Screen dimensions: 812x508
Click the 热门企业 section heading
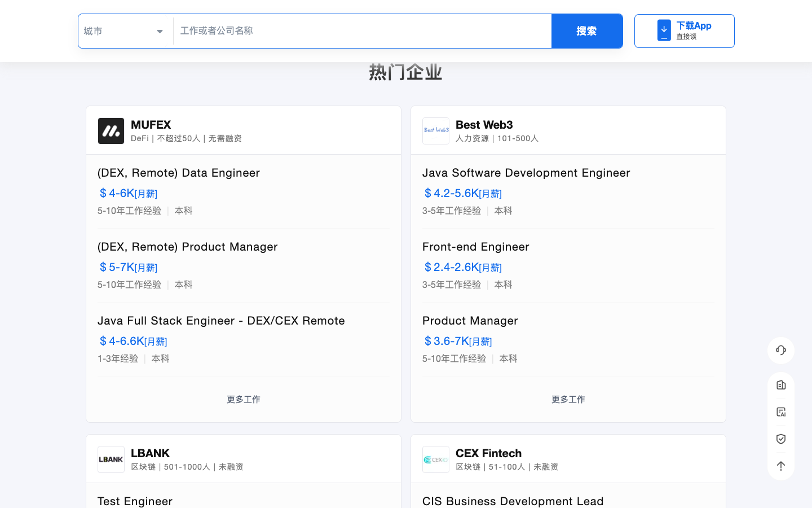(x=405, y=72)
